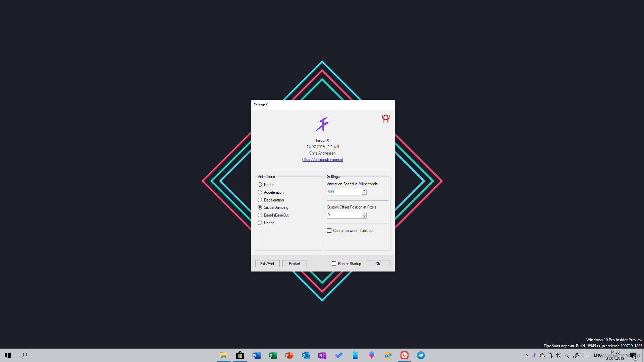Open File Explorer from the taskbar
644x362 pixels.
pos(224,355)
